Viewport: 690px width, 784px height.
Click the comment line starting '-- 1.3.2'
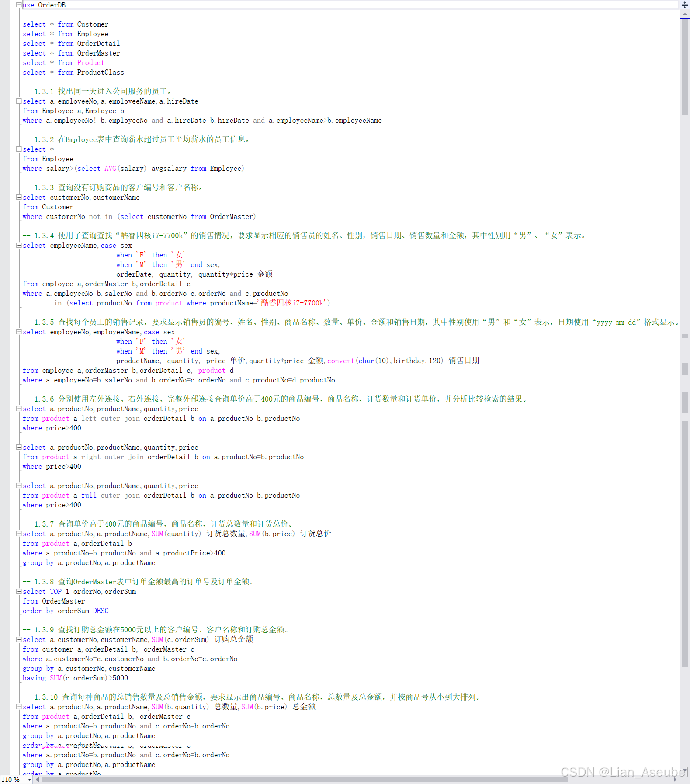point(137,139)
